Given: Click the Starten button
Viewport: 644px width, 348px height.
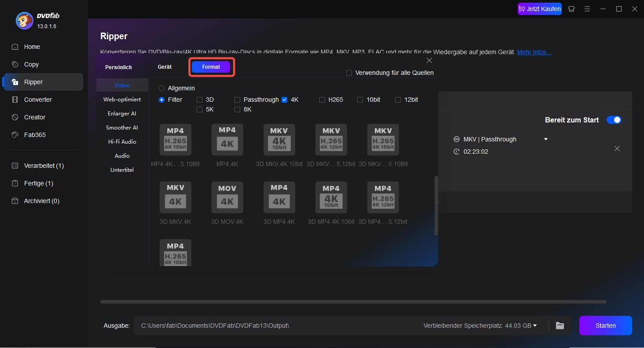Looking at the screenshot, I should pyautogui.click(x=606, y=326).
